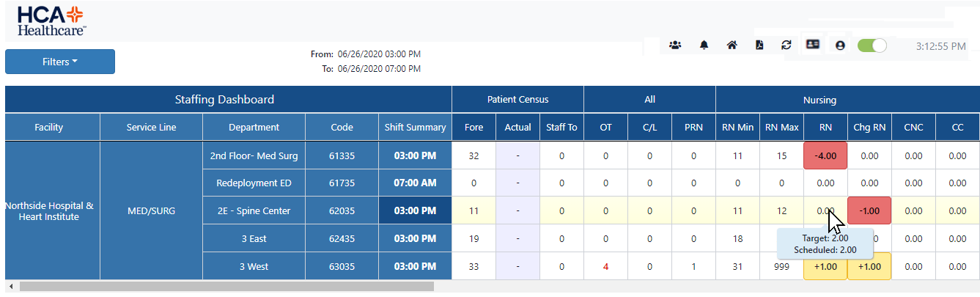980x297 pixels.
Task: Click the Department column header
Action: point(254,127)
